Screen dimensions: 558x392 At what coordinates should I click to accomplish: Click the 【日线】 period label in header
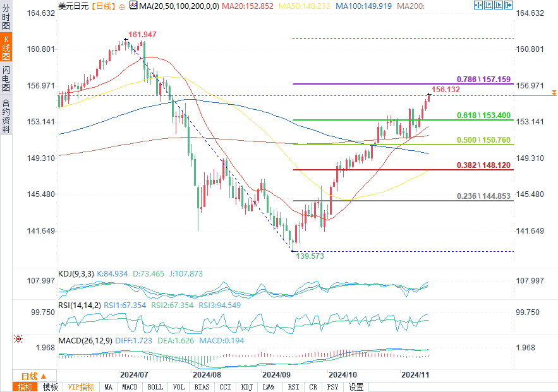(x=104, y=6)
